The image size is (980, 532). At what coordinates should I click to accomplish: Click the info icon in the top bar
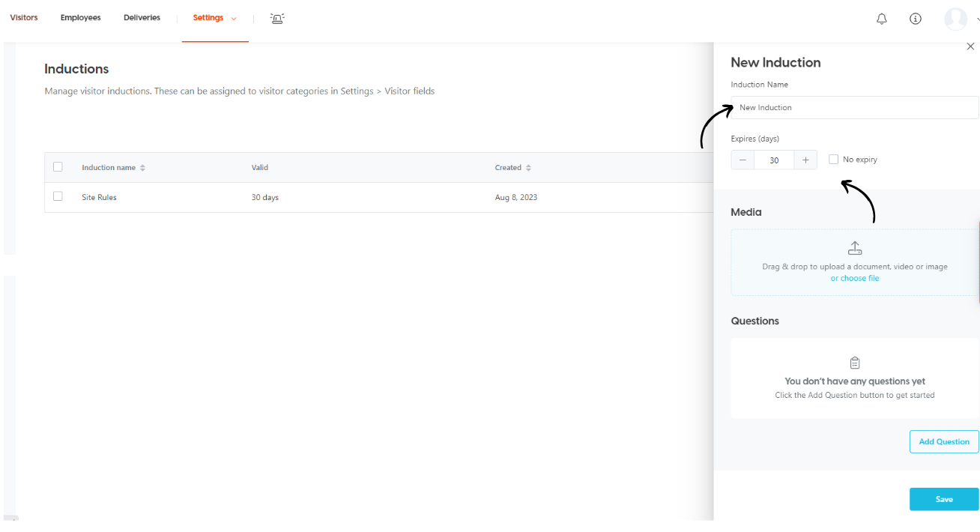(x=916, y=18)
